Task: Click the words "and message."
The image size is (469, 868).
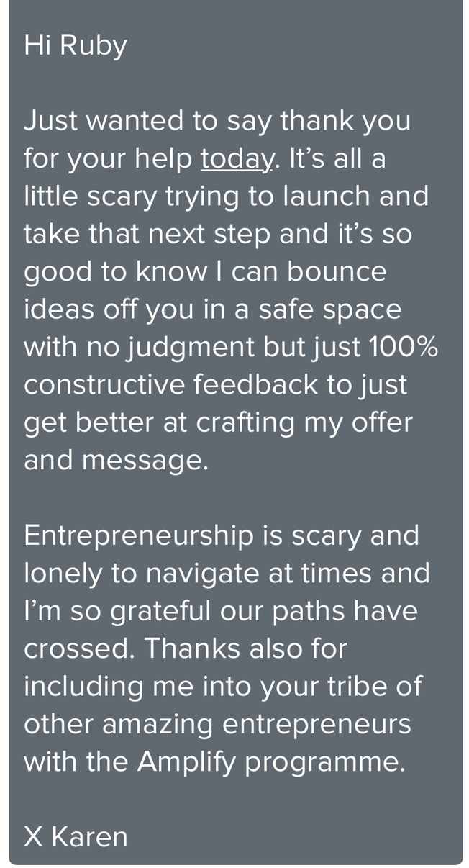Action: 116,460
